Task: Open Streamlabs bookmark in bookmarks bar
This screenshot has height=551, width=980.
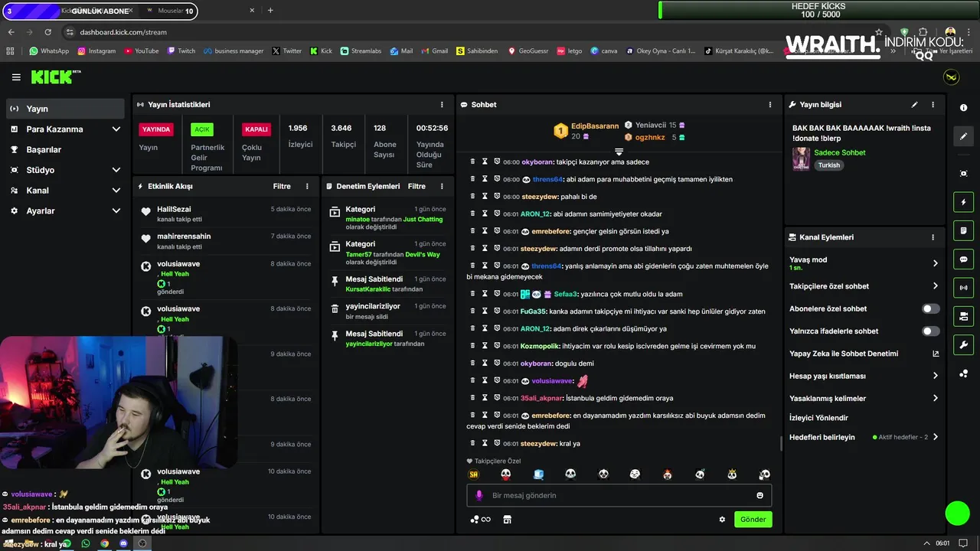Action: pyautogui.click(x=361, y=51)
